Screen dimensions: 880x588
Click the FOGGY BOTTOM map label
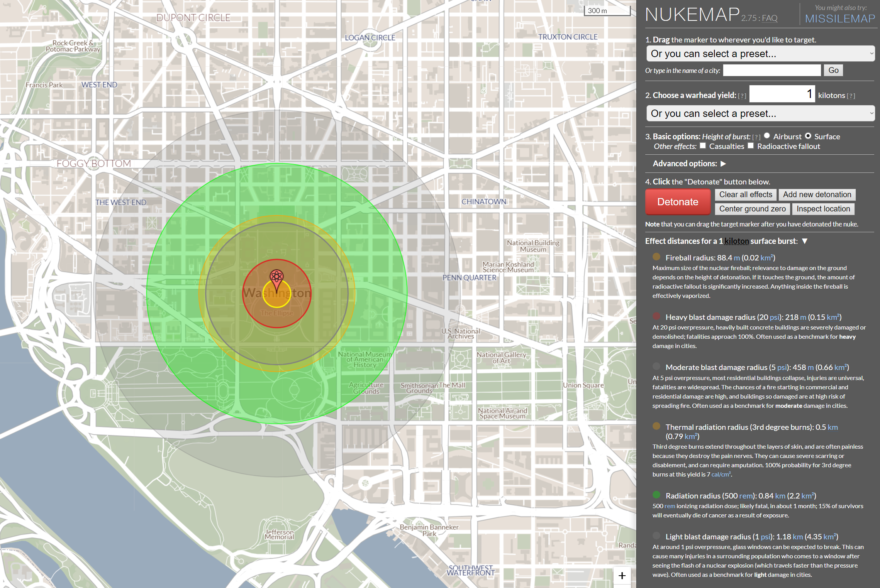(x=93, y=163)
